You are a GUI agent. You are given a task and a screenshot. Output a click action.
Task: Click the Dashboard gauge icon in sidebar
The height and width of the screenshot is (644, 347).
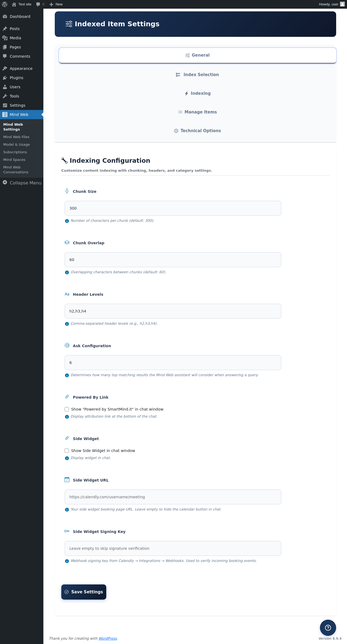(5, 17)
